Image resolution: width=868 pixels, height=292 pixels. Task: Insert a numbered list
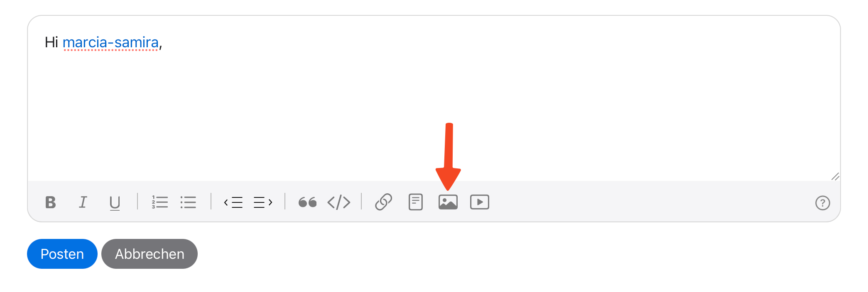coord(160,202)
